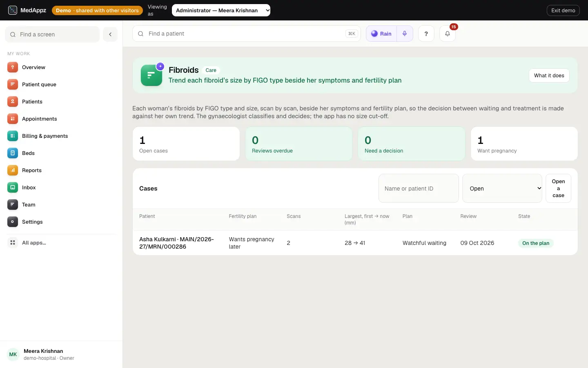Click the Name or patient ID field
Image resolution: width=588 pixels, height=368 pixels.
pos(419,188)
